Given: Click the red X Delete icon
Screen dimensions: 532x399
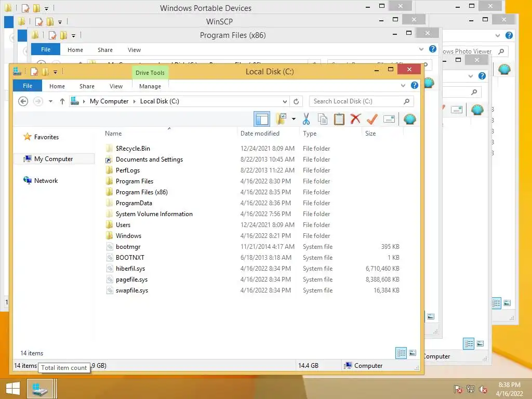Looking at the screenshot, I should tap(355, 119).
